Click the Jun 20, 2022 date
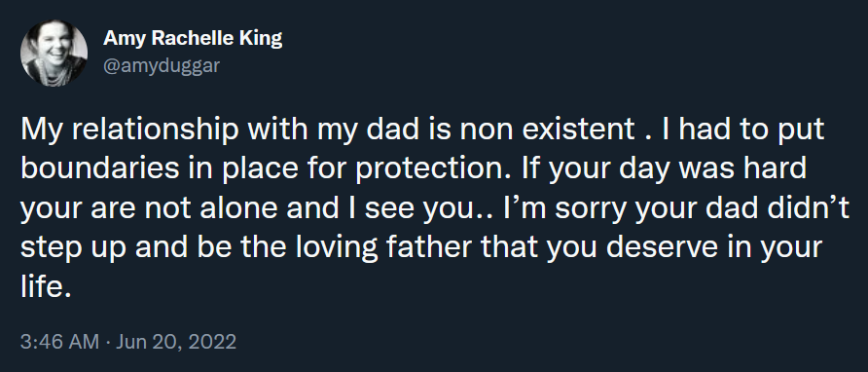 pos(176,342)
